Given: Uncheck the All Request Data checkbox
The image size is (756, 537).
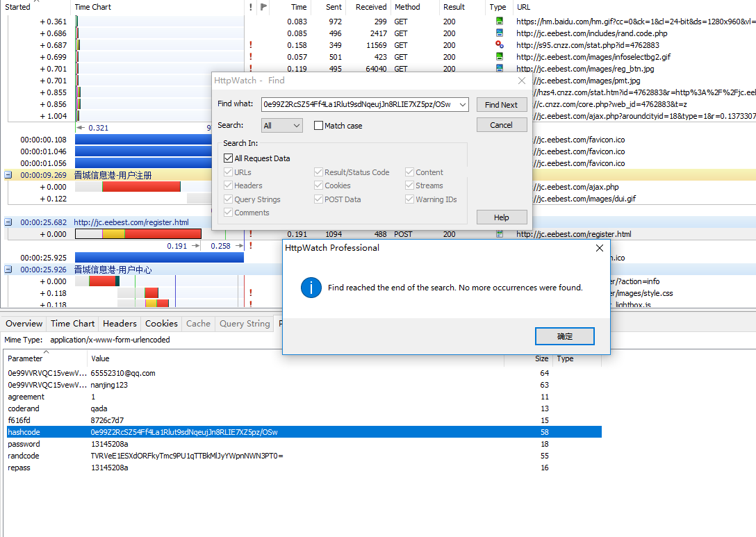Looking at the screenshot, I should point(229,158).
